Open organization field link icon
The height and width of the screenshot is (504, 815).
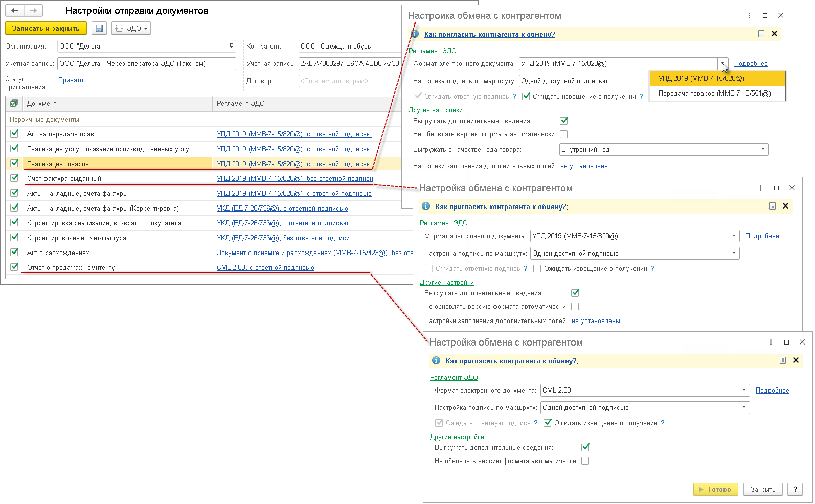231,46
